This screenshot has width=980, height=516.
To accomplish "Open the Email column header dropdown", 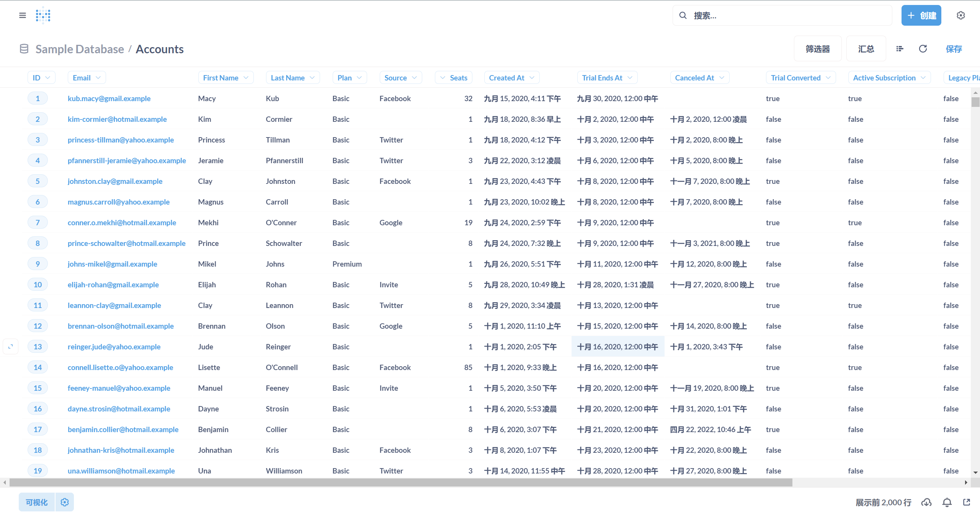I will click(x=87, y=78).
